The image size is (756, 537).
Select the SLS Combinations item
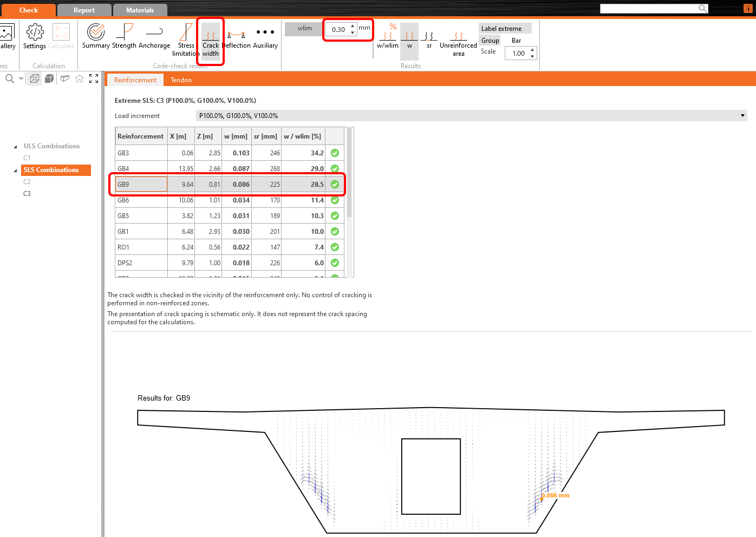point(56,170)
